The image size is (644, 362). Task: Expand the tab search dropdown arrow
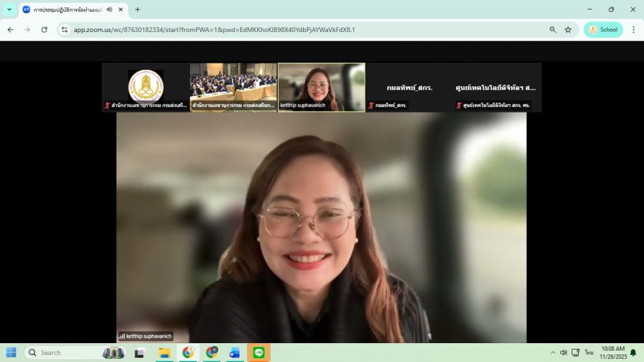pos(9,9)
